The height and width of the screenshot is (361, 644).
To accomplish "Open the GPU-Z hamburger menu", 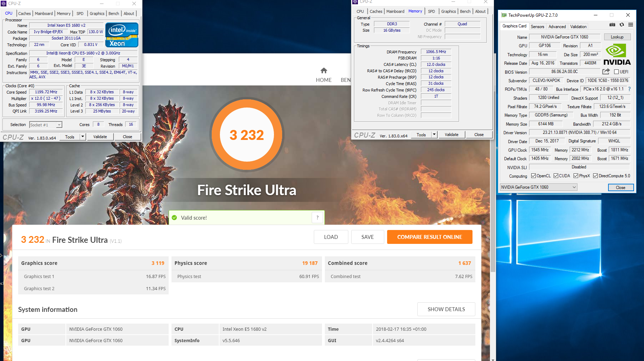I will pos(630,25).
